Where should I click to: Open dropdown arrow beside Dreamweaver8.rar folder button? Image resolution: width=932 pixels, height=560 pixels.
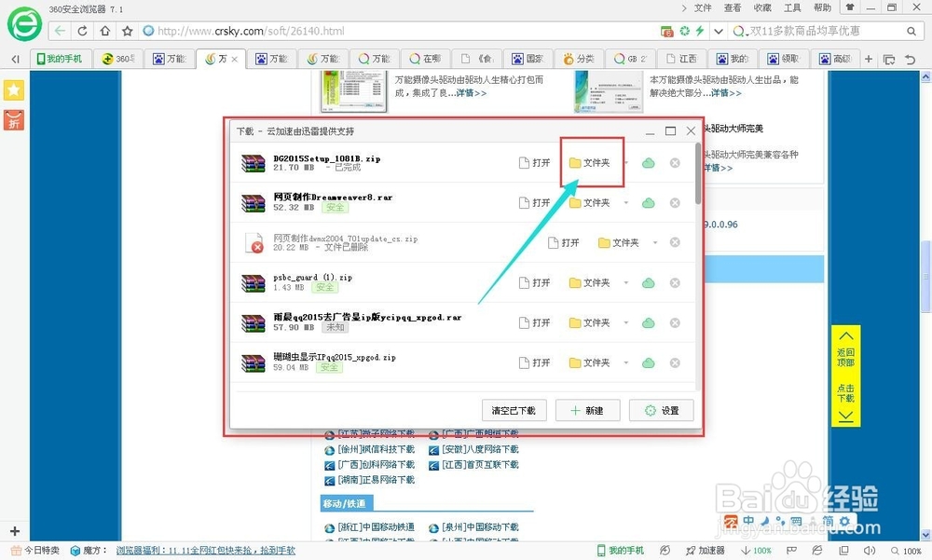pos(626,203)
